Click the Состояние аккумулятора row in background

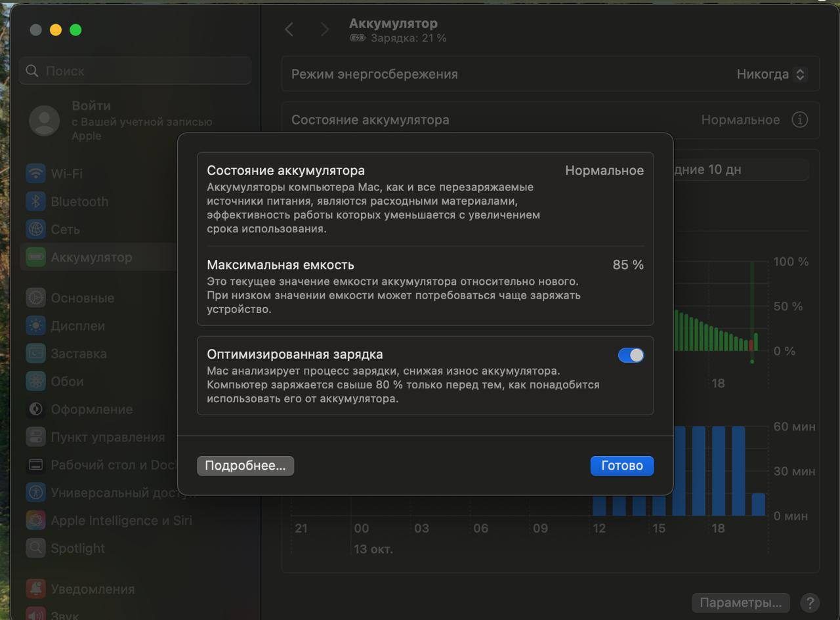(550, 120)
